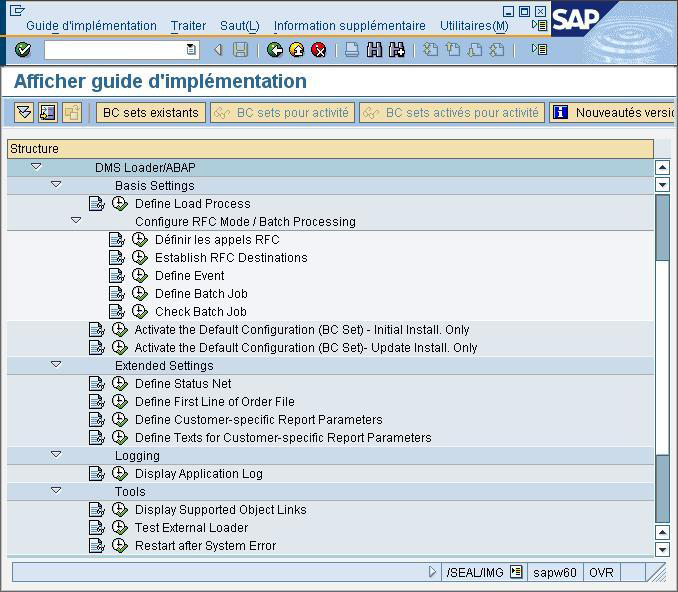The width and height of the screenshot is (678, 592).
Task: Click the green Enter checkmark icon
Action: (x=23, y=50)
